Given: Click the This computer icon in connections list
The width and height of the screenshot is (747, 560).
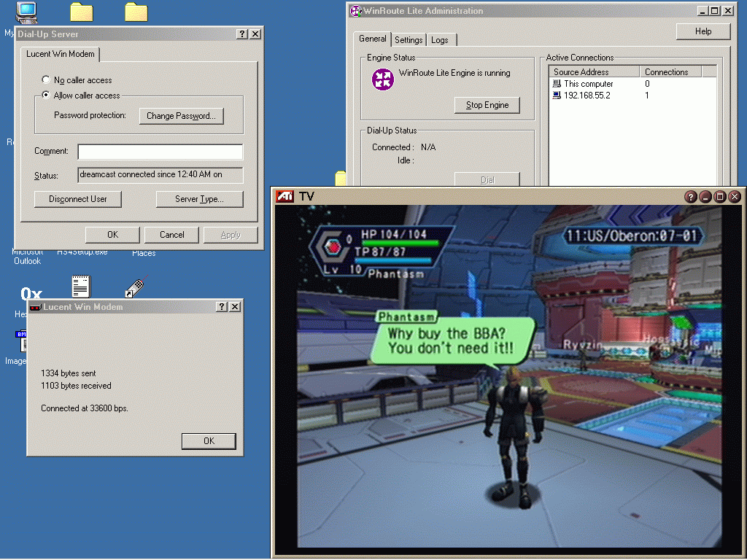Looking at the screenshot, I should point(557,83).
